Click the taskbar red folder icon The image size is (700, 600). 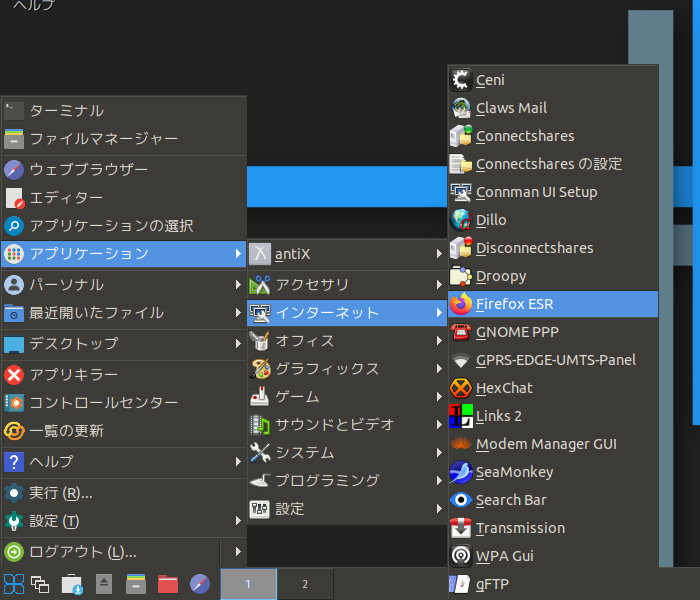coord(168,584)
